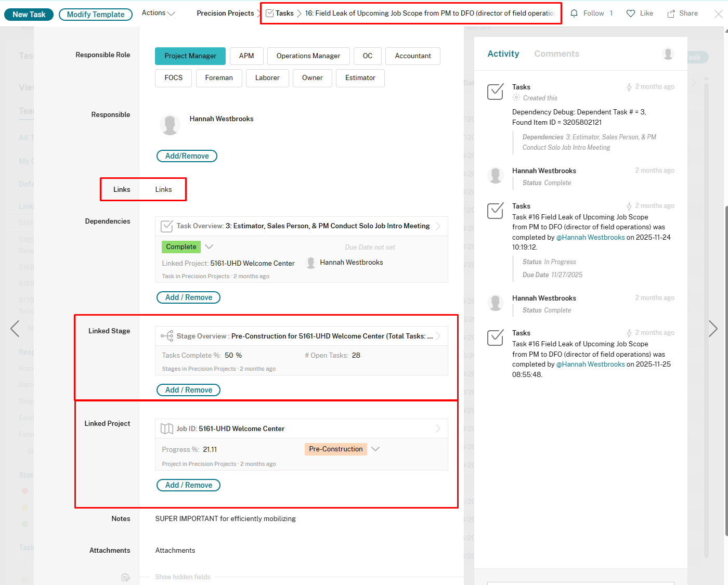Viewport: 728px width, 585px height.
Task: Open Hannah Westbrooks avatar under Responsible
Action: coord(170,125)
